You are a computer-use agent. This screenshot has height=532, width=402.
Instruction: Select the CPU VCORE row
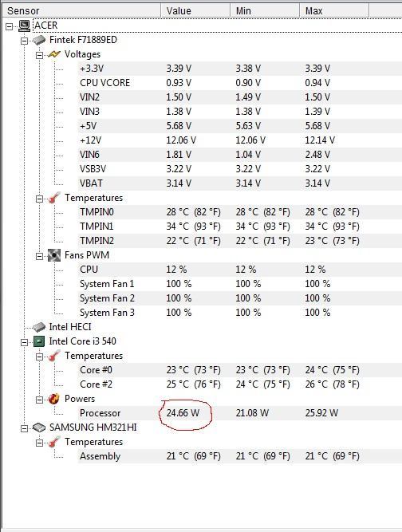[x=240, y=83]
